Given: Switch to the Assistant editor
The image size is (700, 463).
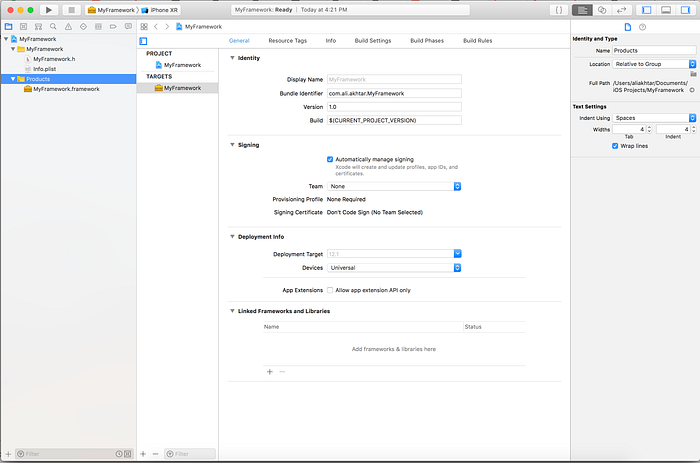Looking at the screenshot, I should point(602,10).
